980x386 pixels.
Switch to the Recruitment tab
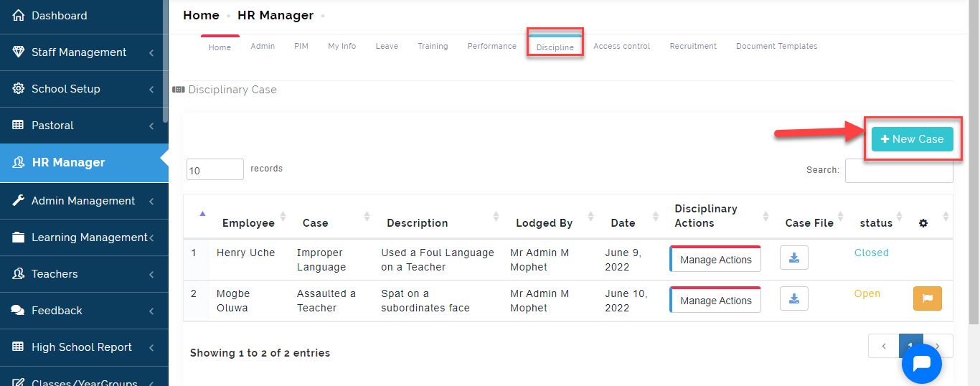(693, 46)
